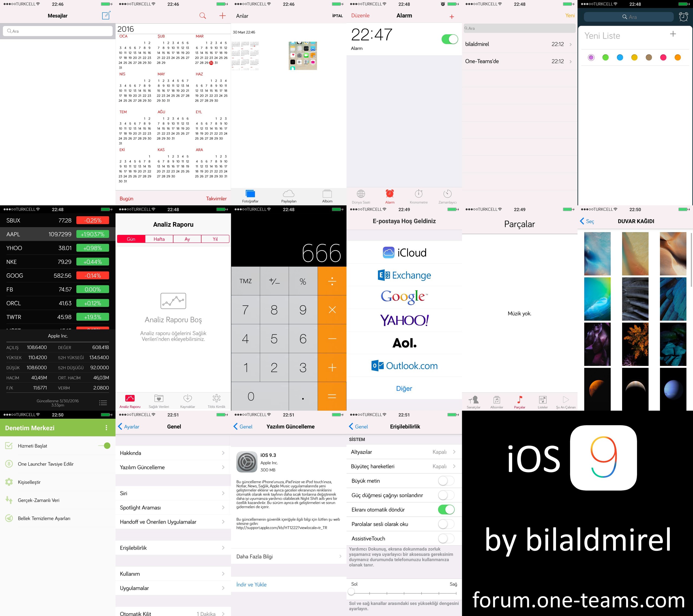Image resolution: width=693 pixels, height=616 pixels.
Task: Open the Dünya Saati globe tab icon
Action: 361,194
